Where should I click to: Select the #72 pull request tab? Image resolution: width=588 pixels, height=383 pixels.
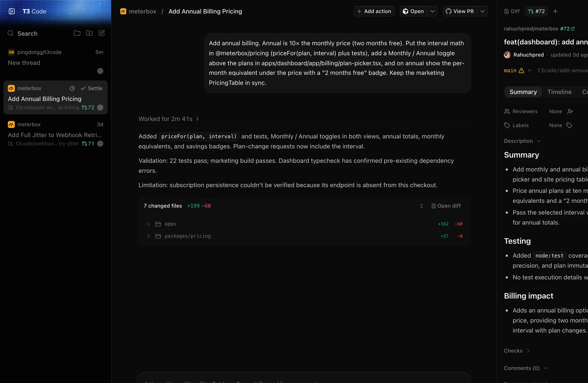[536, 11]
